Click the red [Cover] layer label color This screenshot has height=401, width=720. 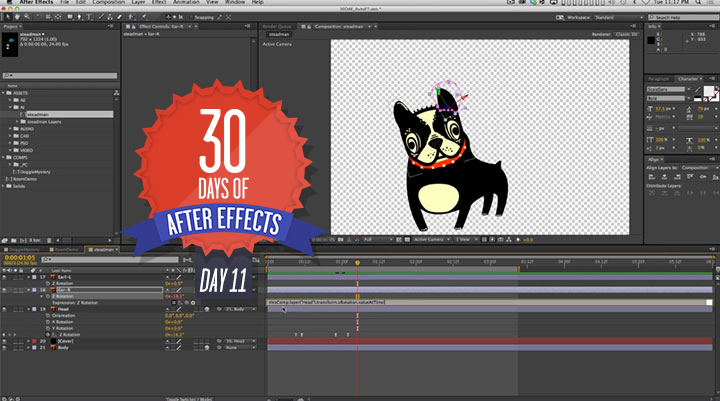(34, 341)
